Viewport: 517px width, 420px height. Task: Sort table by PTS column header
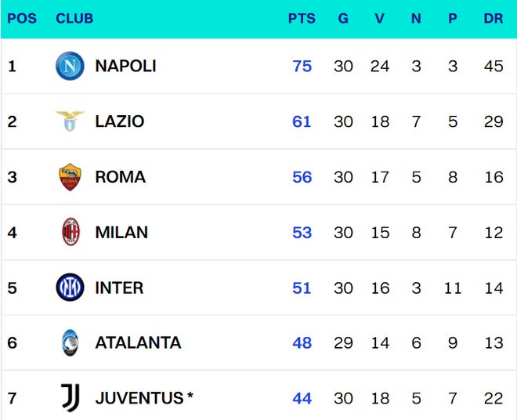click(302, 18)
